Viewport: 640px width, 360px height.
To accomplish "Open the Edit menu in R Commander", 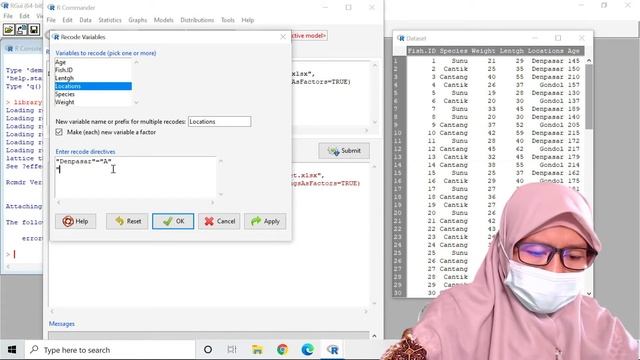I will point(67,20).
